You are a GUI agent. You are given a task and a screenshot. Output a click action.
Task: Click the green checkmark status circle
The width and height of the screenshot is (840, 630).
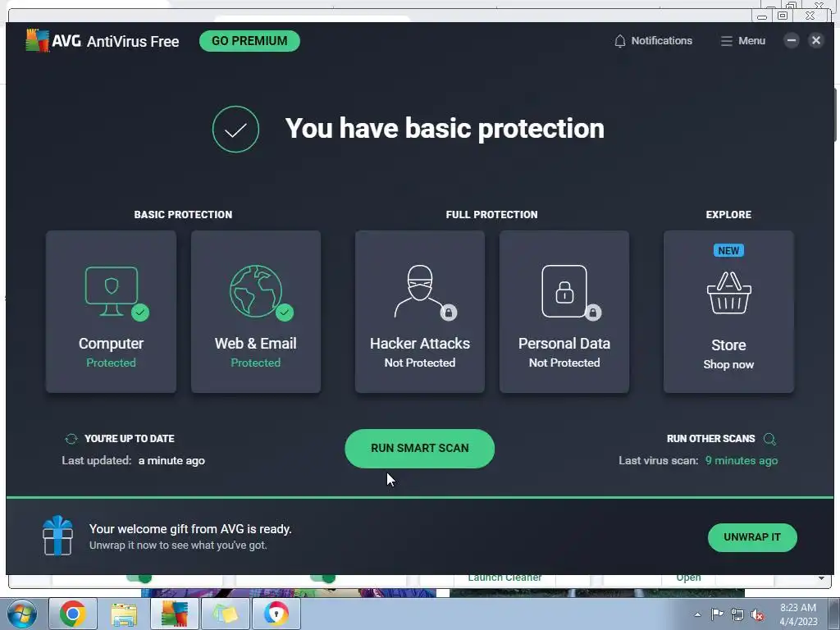(x=235, y=129)
